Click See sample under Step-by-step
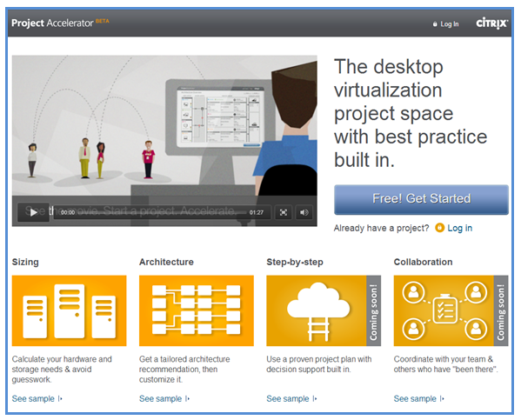 point(291,398)
